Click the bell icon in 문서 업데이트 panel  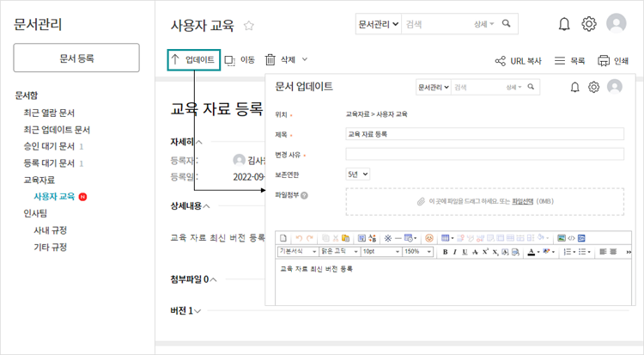pyautogui.click(x=575, y=87)
